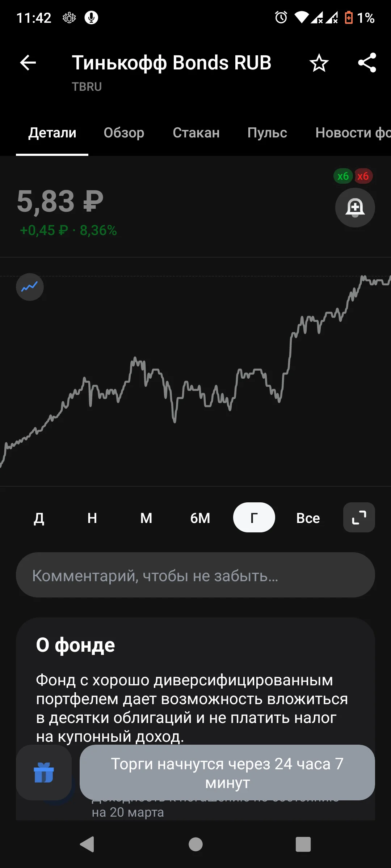Image resolution: width=391 pixels, height=868 pixels.
Task: Select the Д day chart period
Action: tap(39, 518)
